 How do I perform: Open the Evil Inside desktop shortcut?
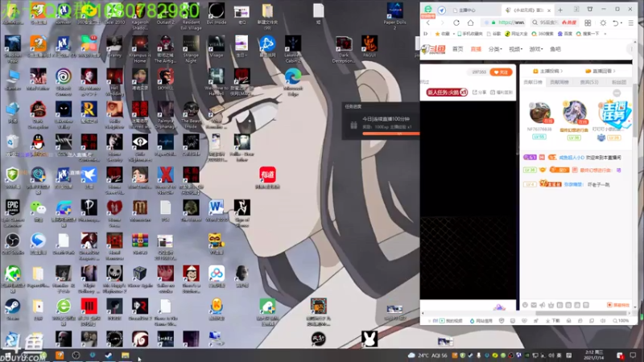[217, 14]
